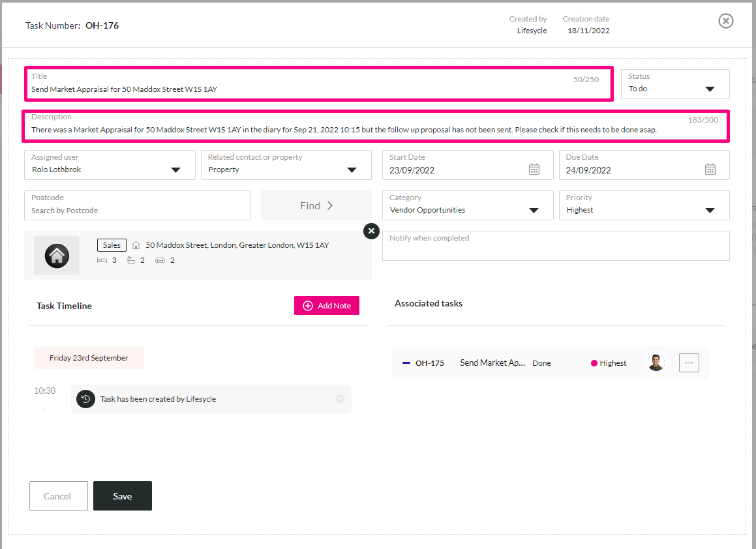Save the task
The image size is (756, 549).
[123, 496]
